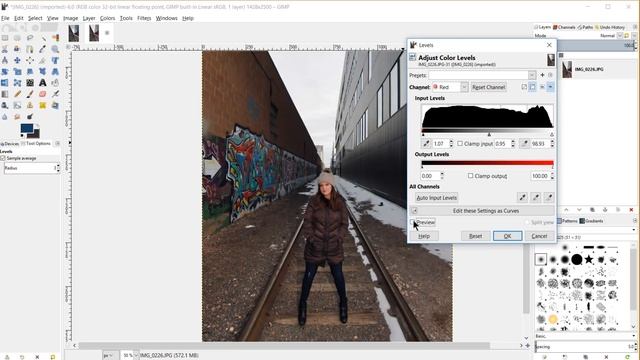Screen dimensions: 640x360
Task: Switch to the Undo History tab
Action: coord(610,27)
